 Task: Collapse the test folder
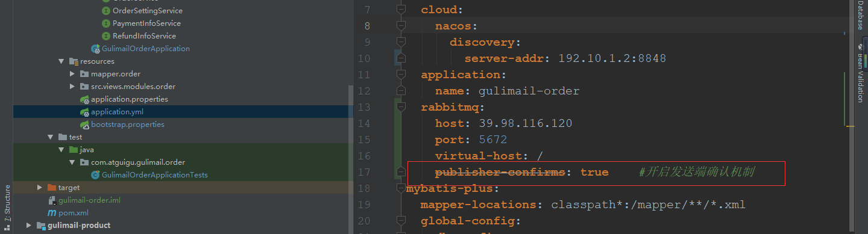click(x=50, y=137)
